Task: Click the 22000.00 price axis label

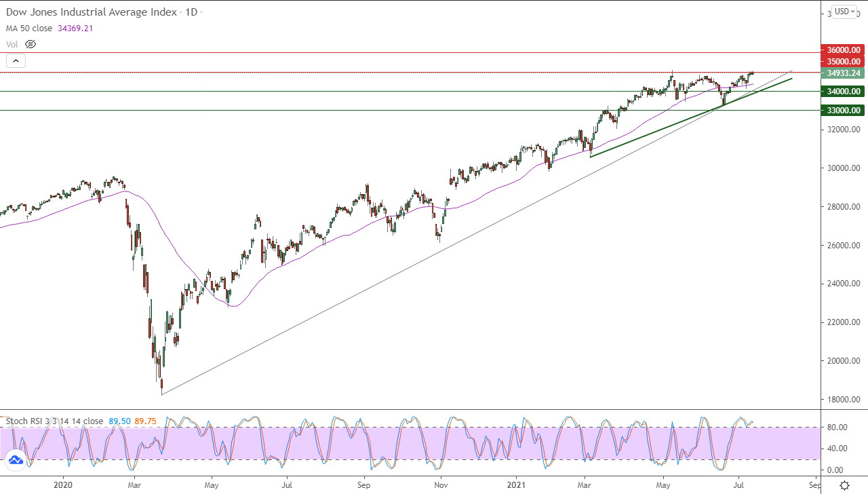Action: coord(843,322)
